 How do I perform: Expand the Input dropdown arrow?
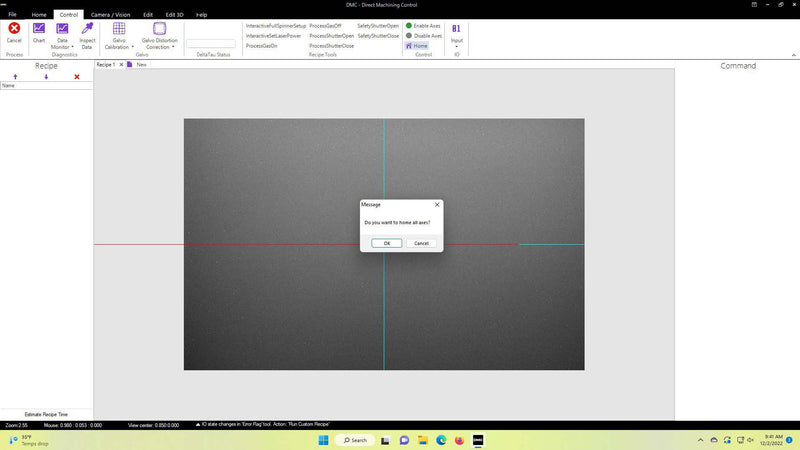click(457, 47)
